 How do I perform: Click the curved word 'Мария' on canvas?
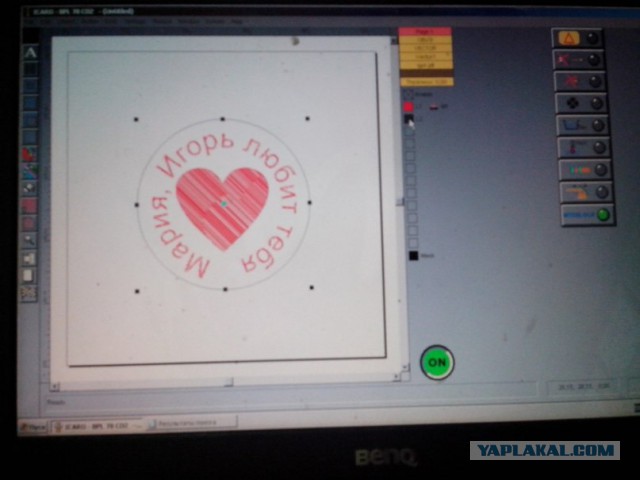180,237
